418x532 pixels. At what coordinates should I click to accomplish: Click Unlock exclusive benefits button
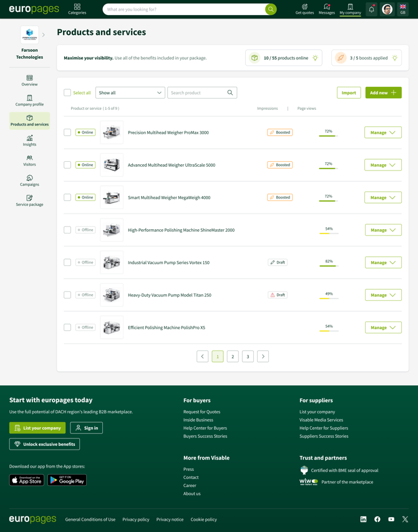point(44,444)
